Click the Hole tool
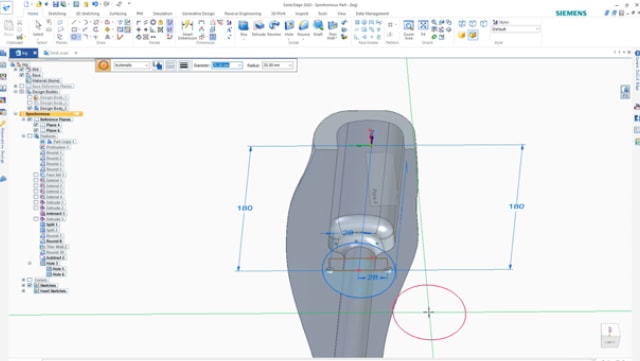 [289, 29]
